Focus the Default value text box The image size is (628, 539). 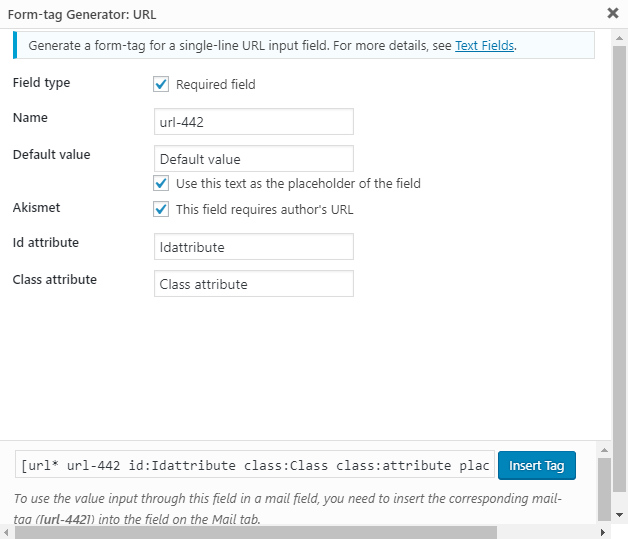tap(253, 158)
